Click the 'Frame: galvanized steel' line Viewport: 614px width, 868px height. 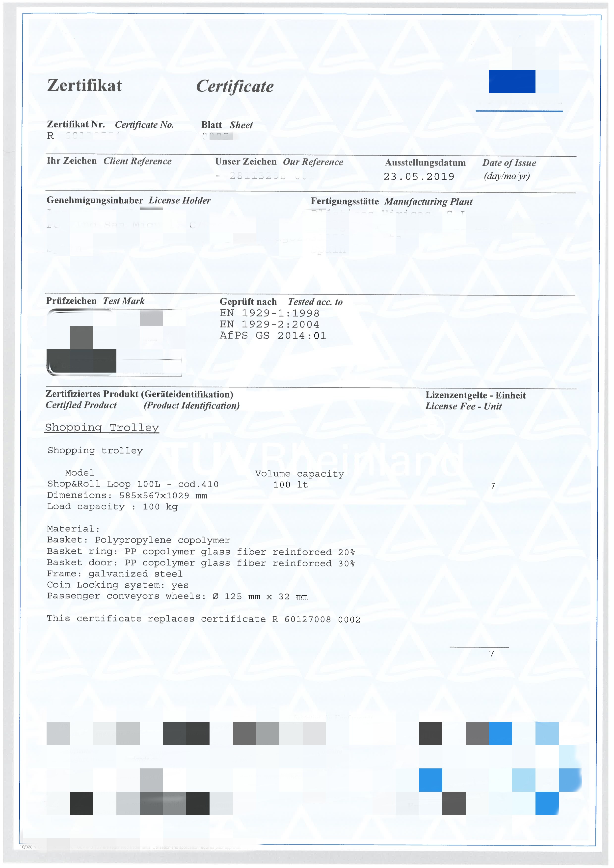(x=115, y=574)
